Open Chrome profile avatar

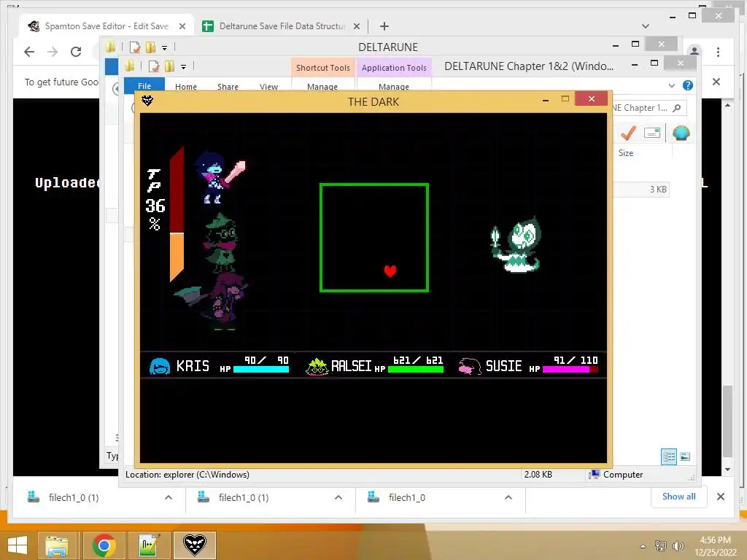click(x=694, y=50)
